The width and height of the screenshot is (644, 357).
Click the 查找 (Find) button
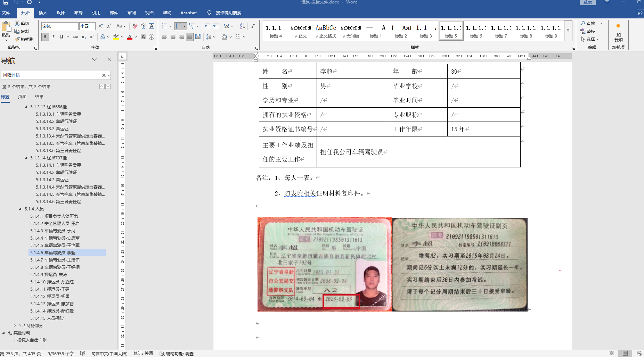pos(588,23)
